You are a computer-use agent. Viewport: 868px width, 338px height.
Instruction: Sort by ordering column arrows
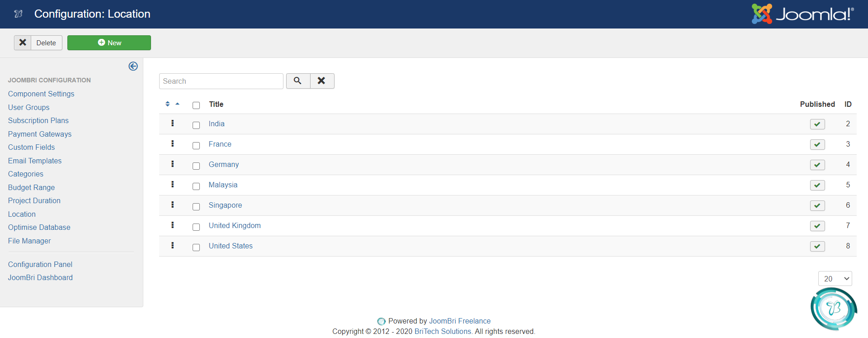click(x=168, y=104)
